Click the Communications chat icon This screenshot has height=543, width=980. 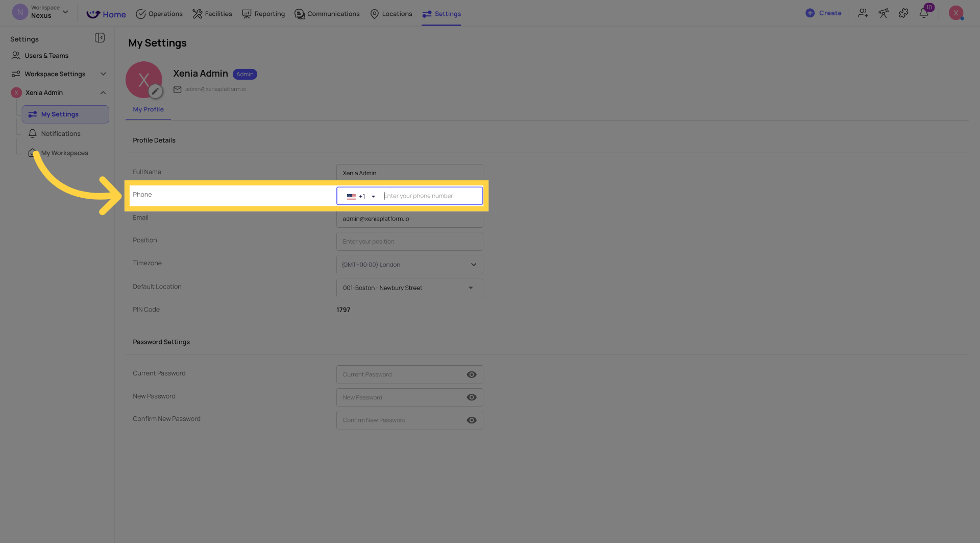point(300,14)
